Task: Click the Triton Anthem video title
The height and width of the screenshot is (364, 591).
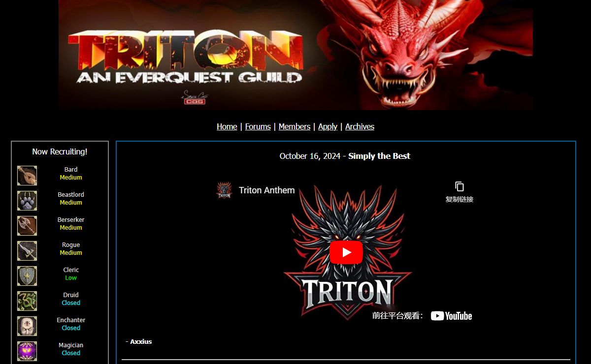Action: pyautogui.click(x=267, y=190)
